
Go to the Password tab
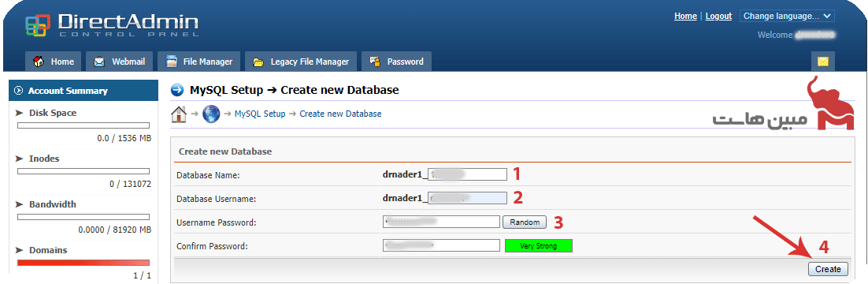pyautogui.click(x=396, y=62)
